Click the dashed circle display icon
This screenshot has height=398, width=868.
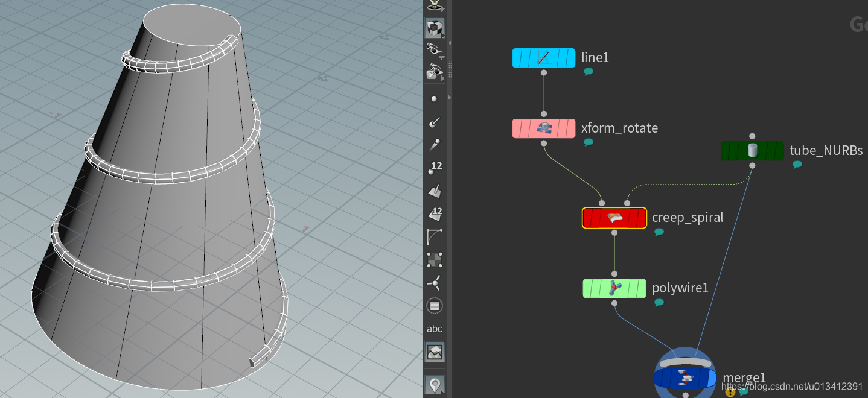[x=435, y=306]
